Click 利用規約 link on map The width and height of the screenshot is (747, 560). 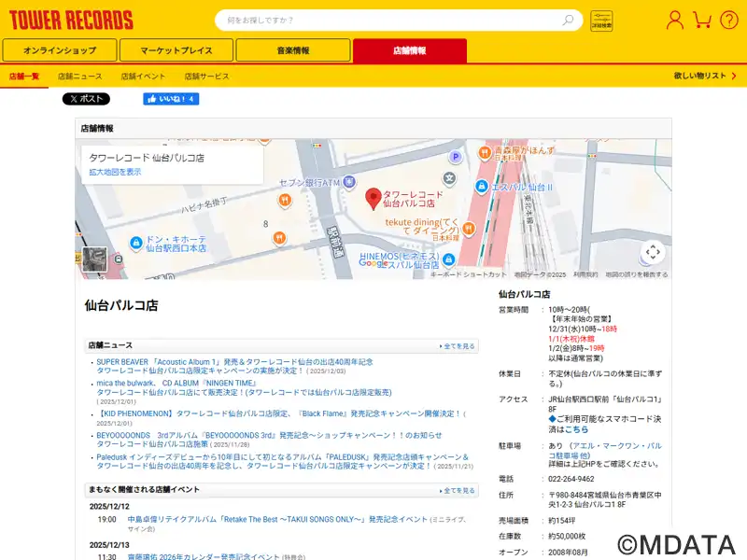(585, 274)
